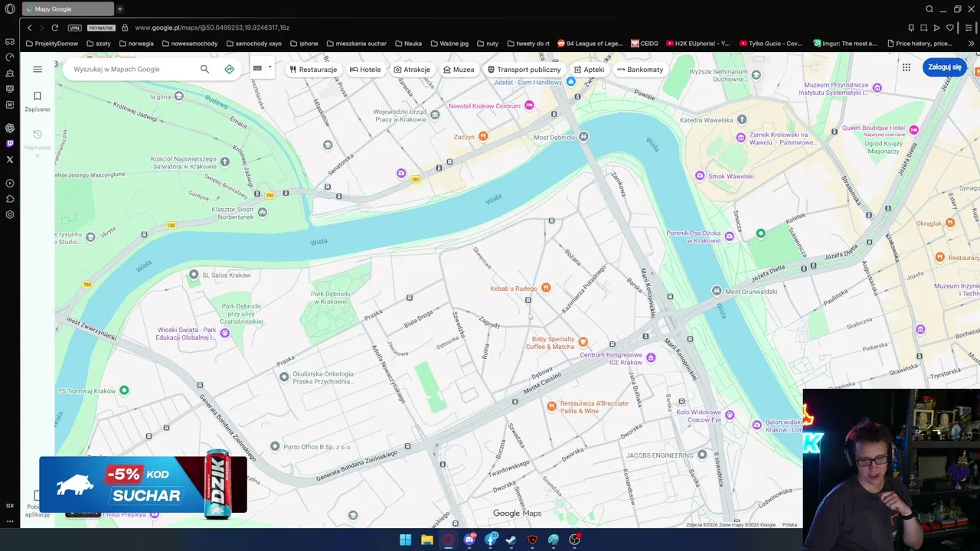Expand the map layer type dropdown arrow
980x551 pixels.
[x=269, y=67]
